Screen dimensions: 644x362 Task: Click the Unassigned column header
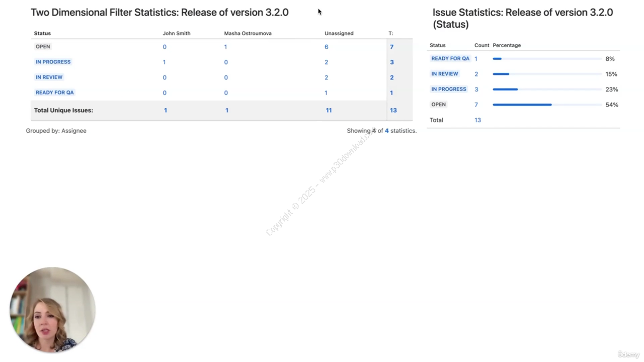[x=339, y=33]
